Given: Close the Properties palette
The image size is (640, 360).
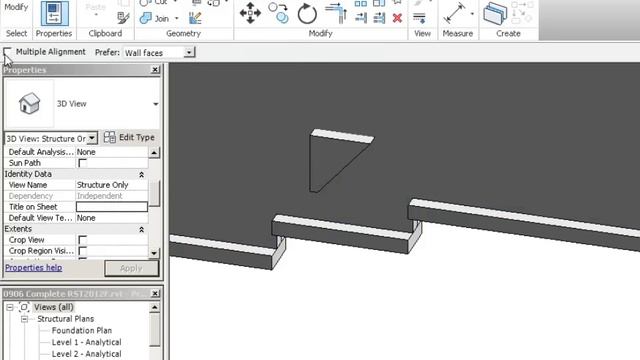Looking at the screenshot, I should (x=155, y=70).
